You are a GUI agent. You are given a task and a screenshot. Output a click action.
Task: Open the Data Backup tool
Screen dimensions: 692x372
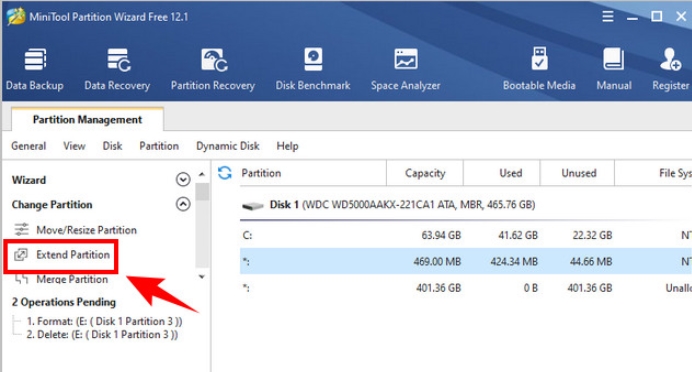tap(34, 69)
